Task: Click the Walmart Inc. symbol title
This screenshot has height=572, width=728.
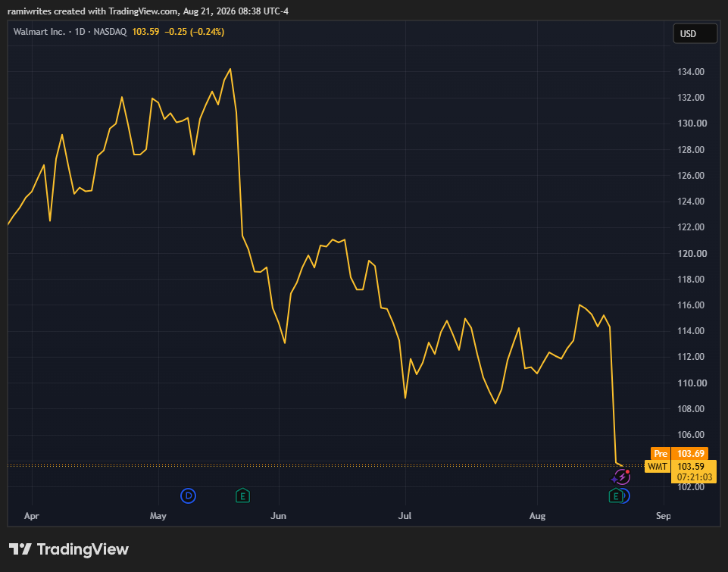Action: (x=39, y=32)
